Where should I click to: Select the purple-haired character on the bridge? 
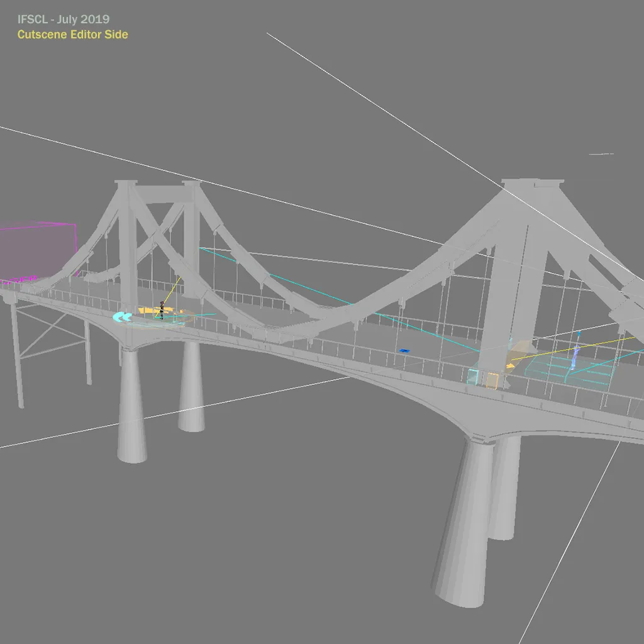click(x=162, y=310)
